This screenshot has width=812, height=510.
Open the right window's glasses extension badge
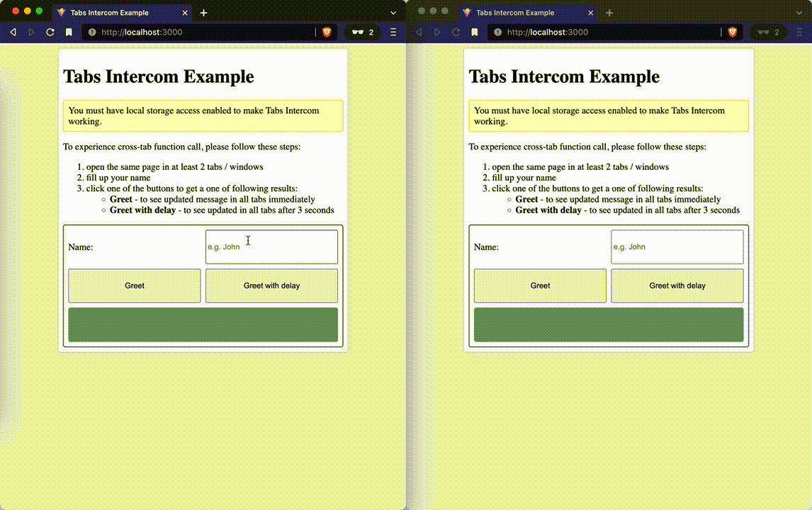769,32
